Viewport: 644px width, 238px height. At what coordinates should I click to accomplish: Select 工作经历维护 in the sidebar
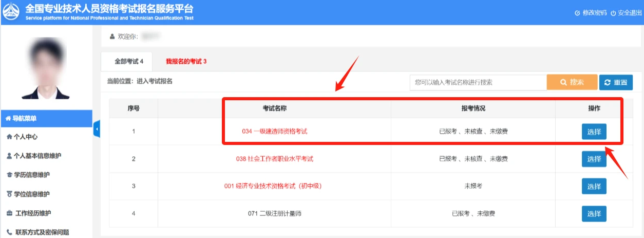32,213
